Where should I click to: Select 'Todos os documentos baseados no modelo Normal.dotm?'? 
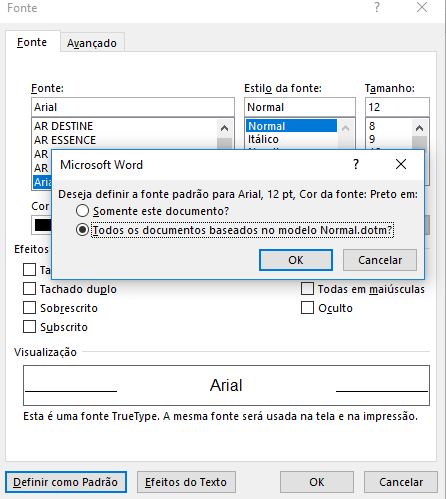[x=82, y=230]
